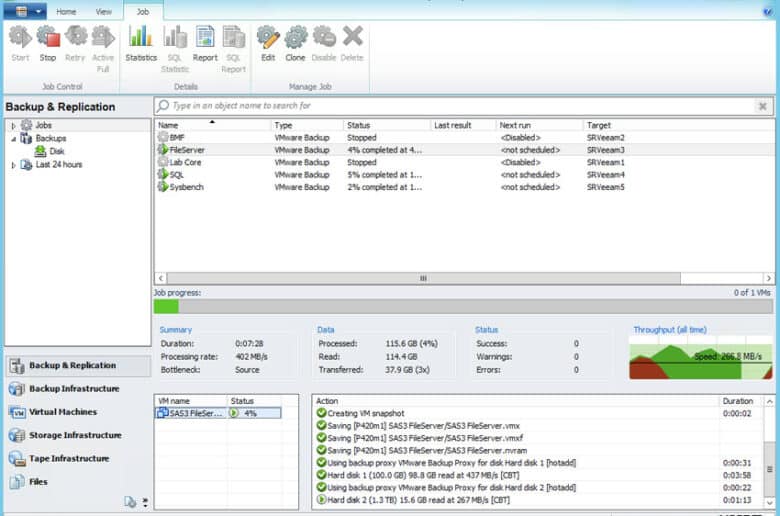This screenshot has height=516, width=780.
Task: Run an Active Full backup
Action: [103, 49]
